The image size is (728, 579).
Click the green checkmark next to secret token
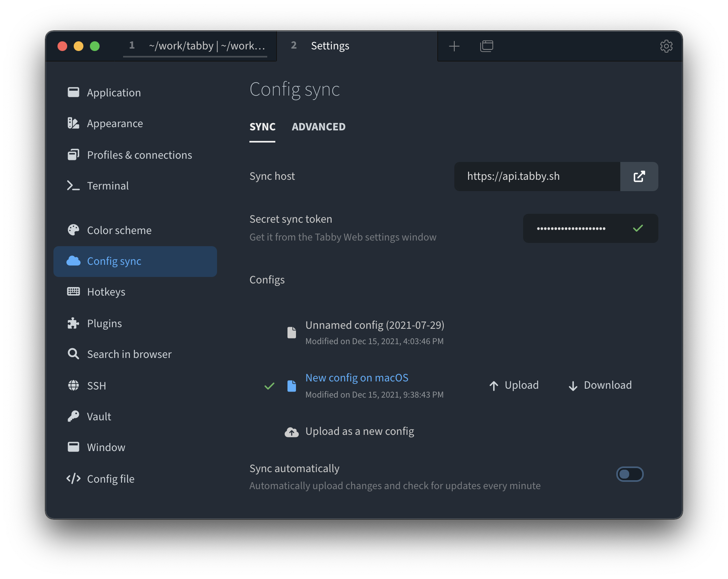click(638, 228)
